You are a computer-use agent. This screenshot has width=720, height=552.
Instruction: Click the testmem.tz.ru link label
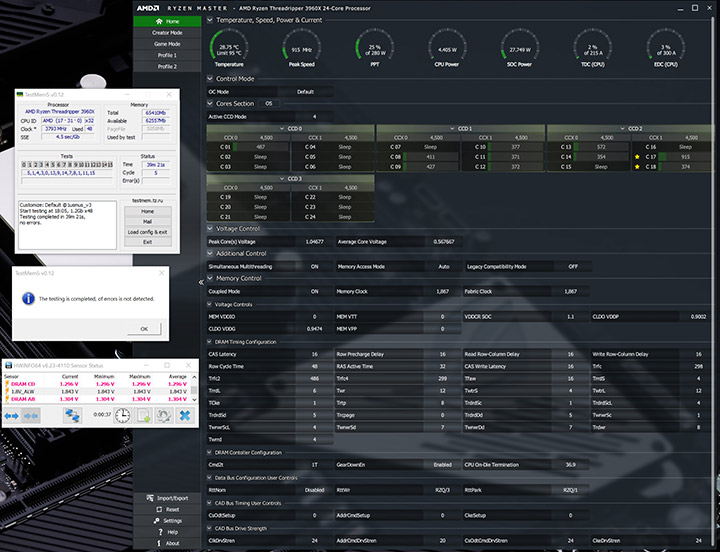coord(147,201)
